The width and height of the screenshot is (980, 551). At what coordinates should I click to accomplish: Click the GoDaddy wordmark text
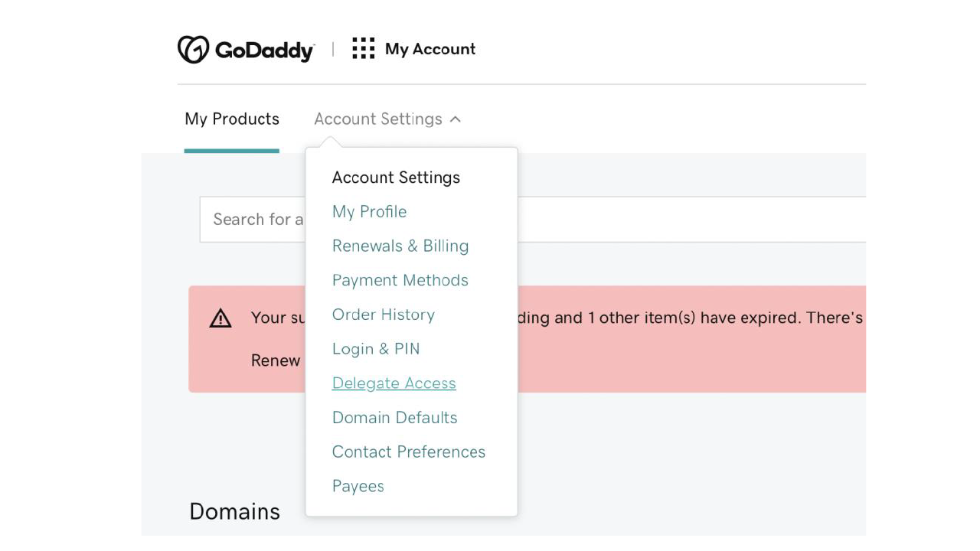coord(265,51)
